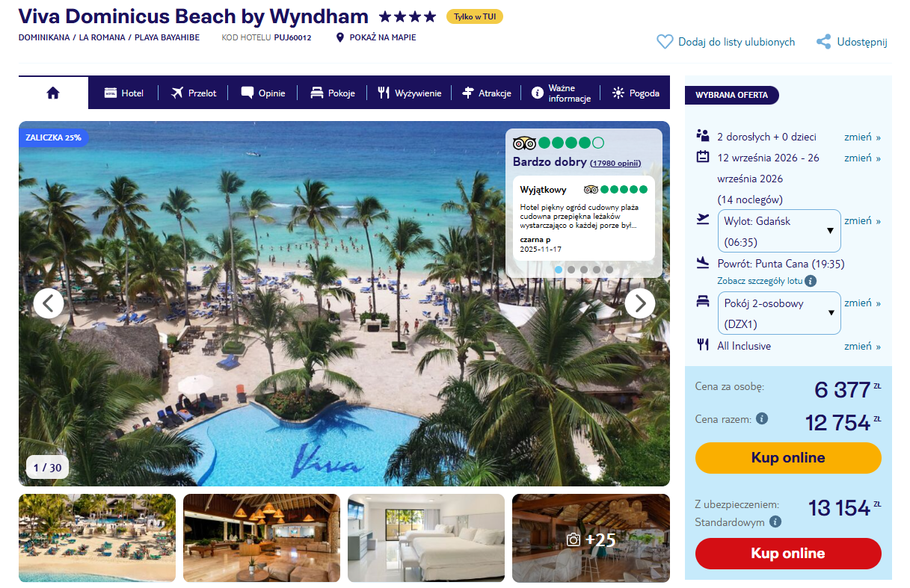The height and width of the screenshot is (588, 910).
Task: Open the +25 photos thumbnail
Action: (x=591, y=538)
